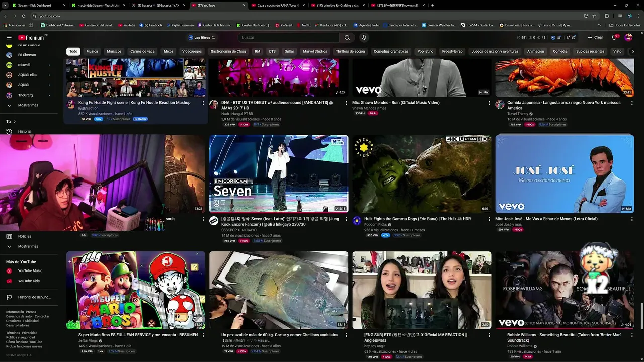Expand Mostrar más below Noticias
The width and height of the screenshot is (644, 362).
coord(28,246)
